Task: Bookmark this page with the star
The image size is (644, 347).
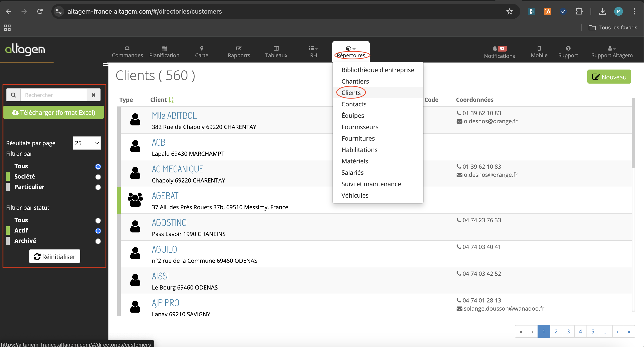Action: (x=509, y=11)
